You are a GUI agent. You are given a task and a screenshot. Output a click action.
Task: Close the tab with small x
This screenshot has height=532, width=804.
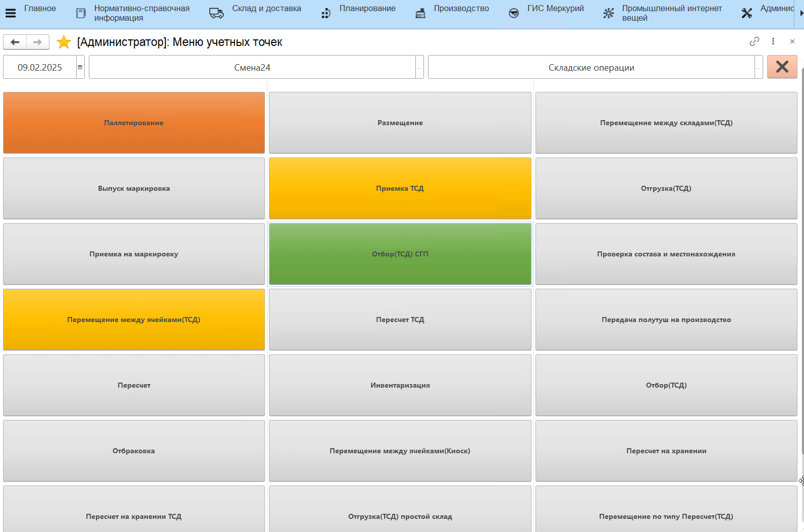pyautogui.click(x=792, y=41)
